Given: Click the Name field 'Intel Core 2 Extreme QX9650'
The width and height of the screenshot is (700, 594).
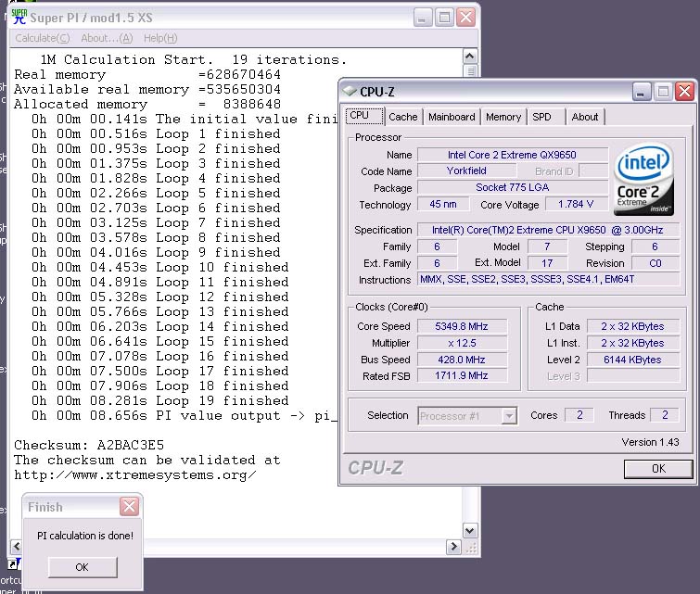Looking at the screenshot, I should click(x=513, y=155).
